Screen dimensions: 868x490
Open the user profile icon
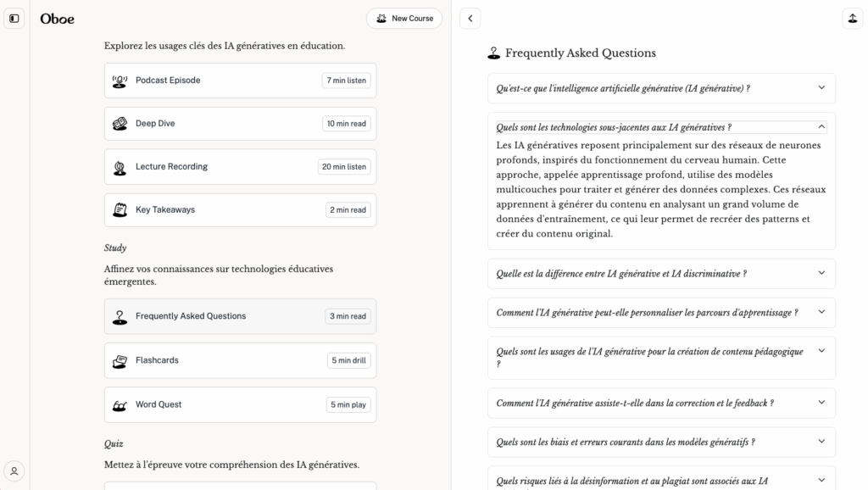(14, 471)
